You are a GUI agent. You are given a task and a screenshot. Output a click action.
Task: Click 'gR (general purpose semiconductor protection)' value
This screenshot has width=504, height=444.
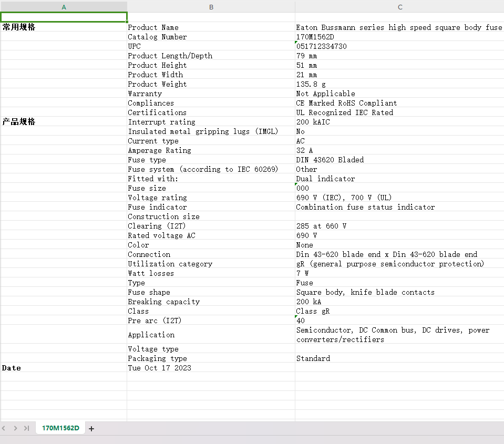point(399,264)
